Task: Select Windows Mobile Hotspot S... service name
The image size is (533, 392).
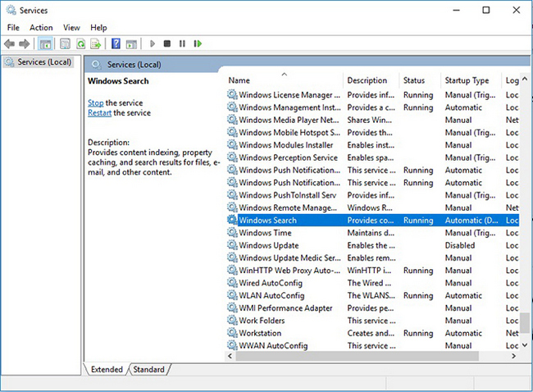Action: [289, 133]
